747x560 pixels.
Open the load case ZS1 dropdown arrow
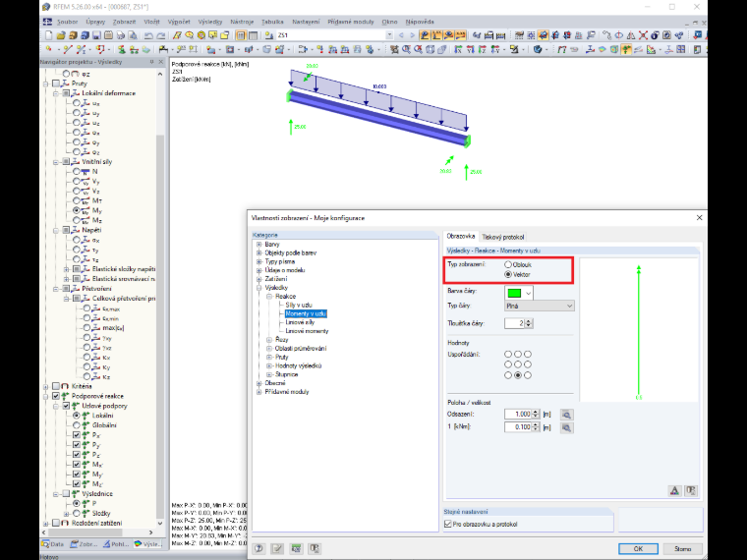click(389, 35)
